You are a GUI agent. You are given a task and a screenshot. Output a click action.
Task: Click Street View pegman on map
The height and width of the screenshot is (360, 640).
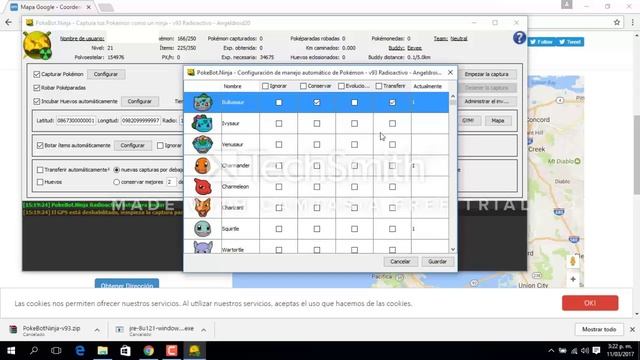(573, 261)
